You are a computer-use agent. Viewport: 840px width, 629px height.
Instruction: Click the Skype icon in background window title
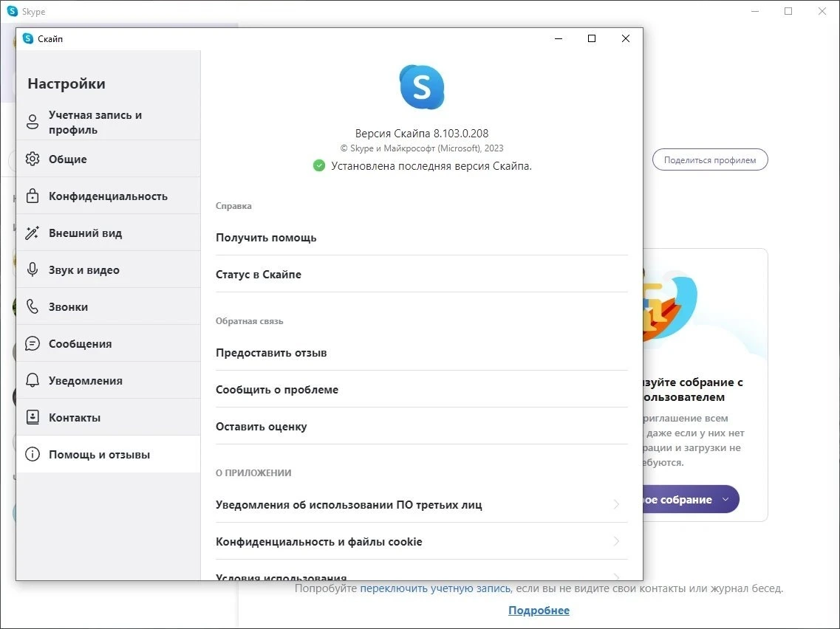click(13, 11)
